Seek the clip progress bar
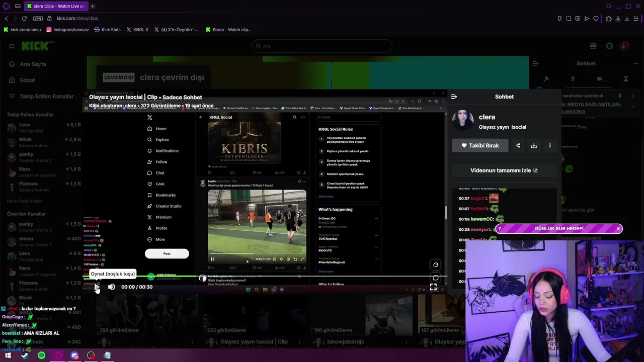 (265, 277)
